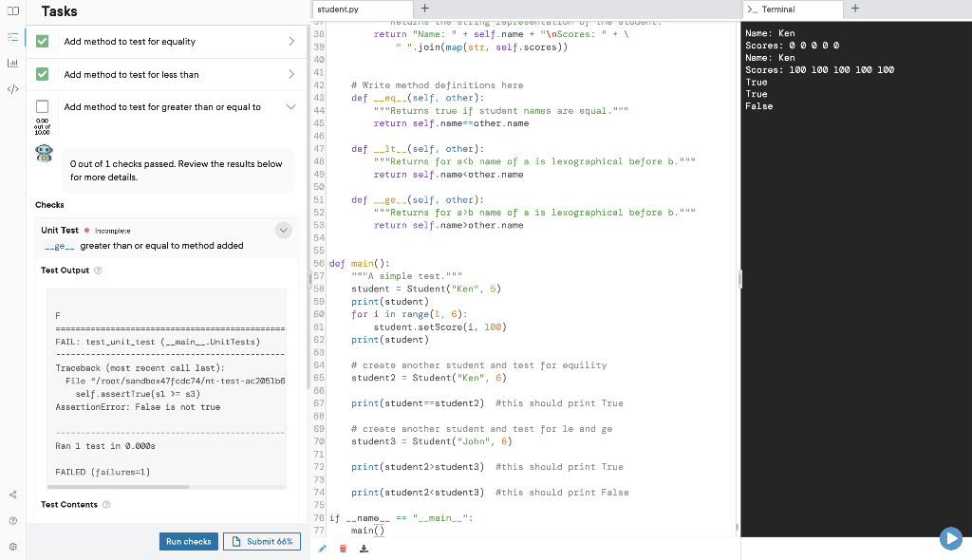
Task: Expand the 'Add method to test for less than' chevron
Action: click(x=291, y=74)
